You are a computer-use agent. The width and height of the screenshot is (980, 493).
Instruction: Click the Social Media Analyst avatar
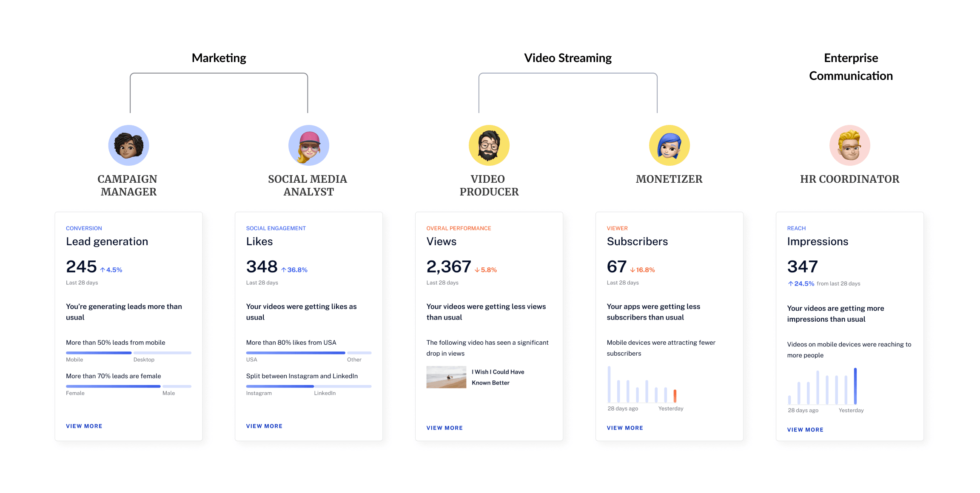[309, 145]
